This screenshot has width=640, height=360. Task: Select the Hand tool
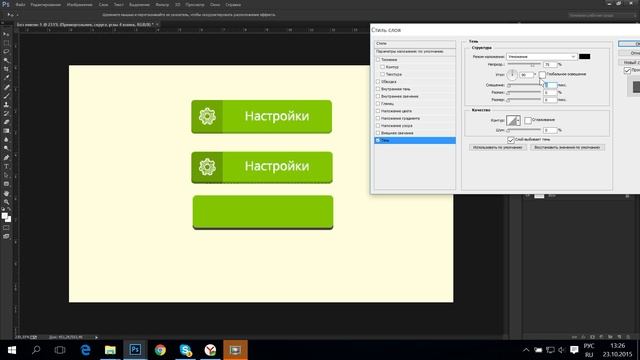(6, 193)
